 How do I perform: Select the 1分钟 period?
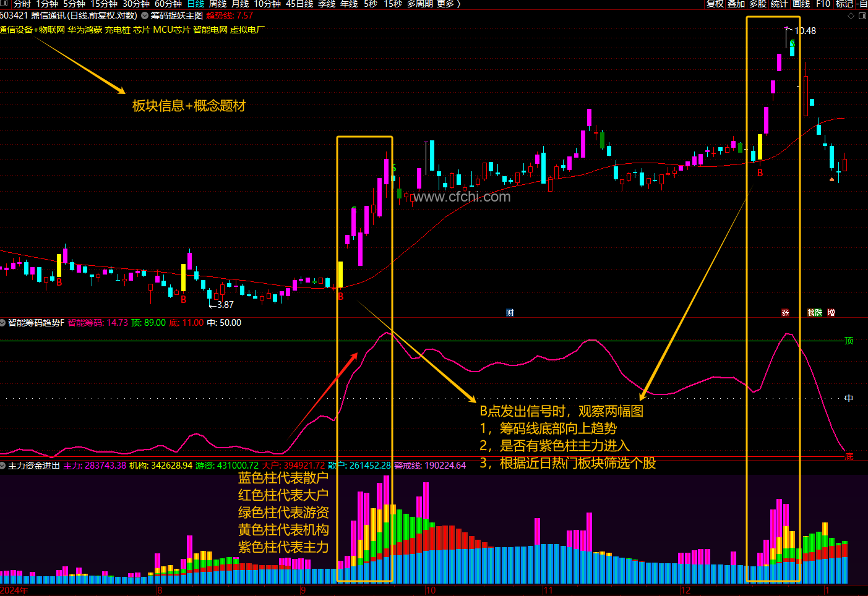(x=47, y=4)
